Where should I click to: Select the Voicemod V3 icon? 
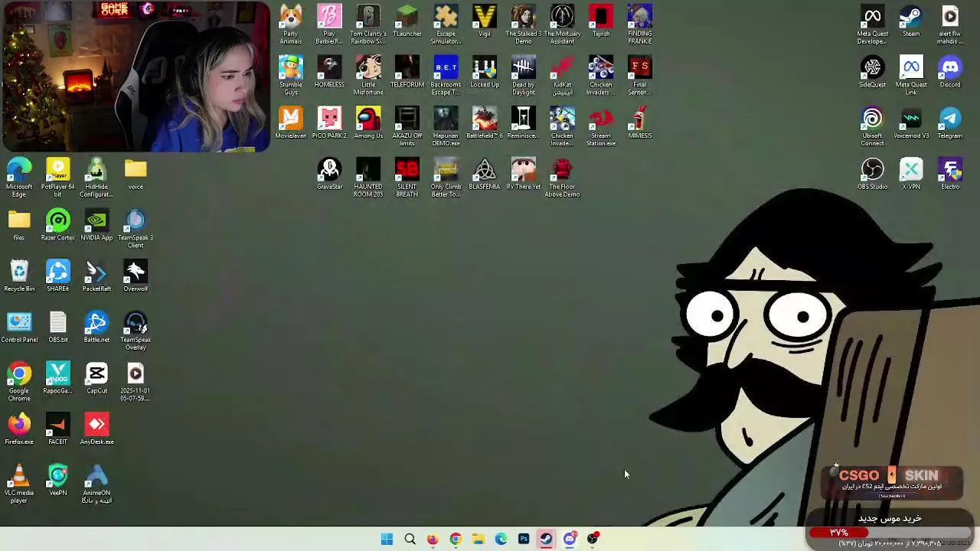(911, 123)
